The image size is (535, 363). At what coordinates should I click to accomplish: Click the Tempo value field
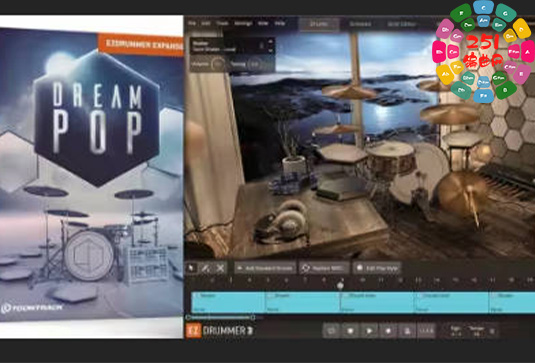tap(477, 331)
